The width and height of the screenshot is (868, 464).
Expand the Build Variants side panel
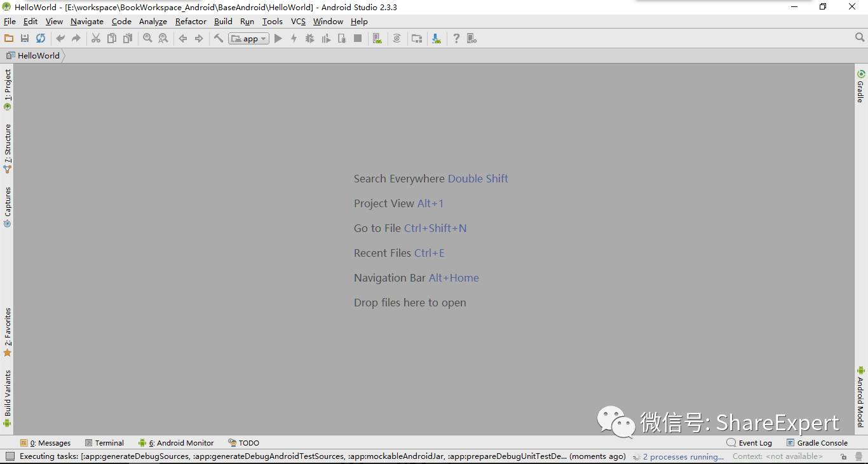8,398
